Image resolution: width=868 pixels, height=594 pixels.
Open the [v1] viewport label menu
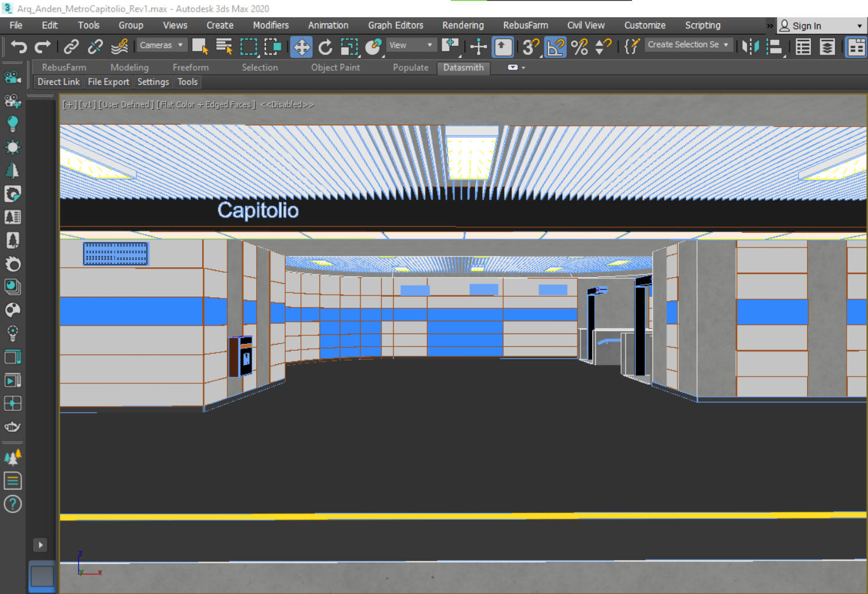[x=87, y=105]
